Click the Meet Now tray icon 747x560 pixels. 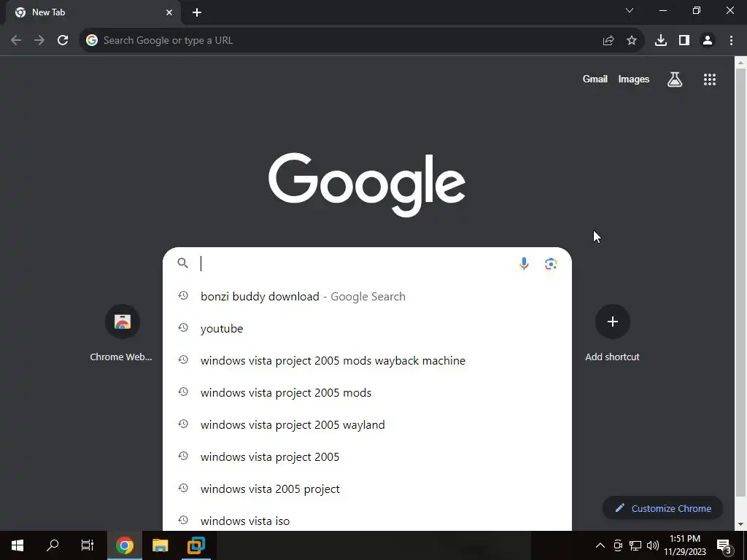(x=618, y=545)
